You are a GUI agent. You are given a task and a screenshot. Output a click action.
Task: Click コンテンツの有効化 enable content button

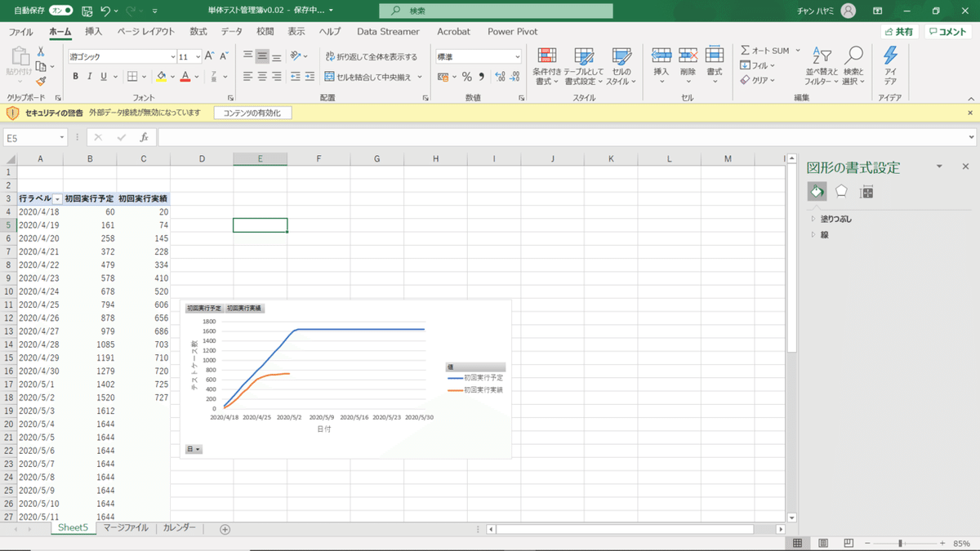(252, 113)
